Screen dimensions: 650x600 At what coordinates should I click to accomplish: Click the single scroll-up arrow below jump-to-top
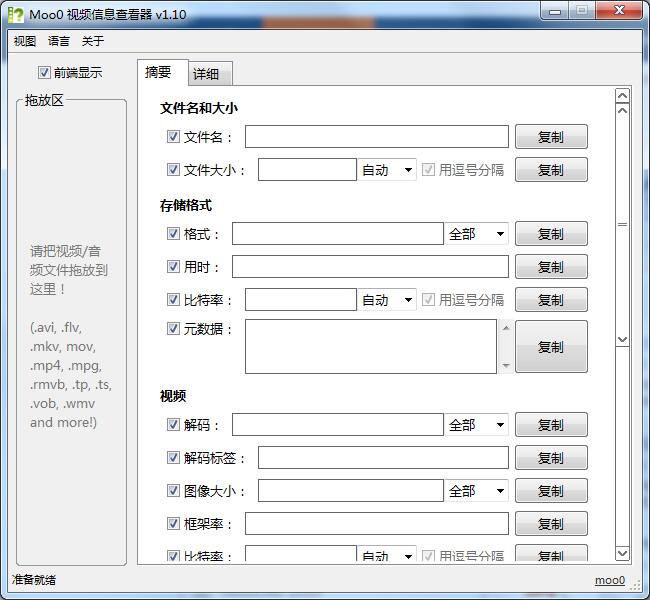[622, 111]
